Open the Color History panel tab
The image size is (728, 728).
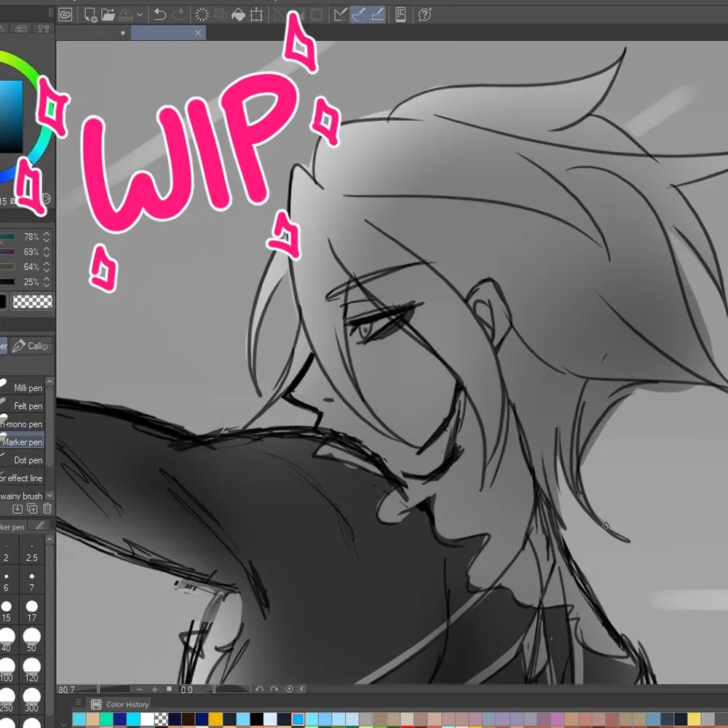[120, 704]
